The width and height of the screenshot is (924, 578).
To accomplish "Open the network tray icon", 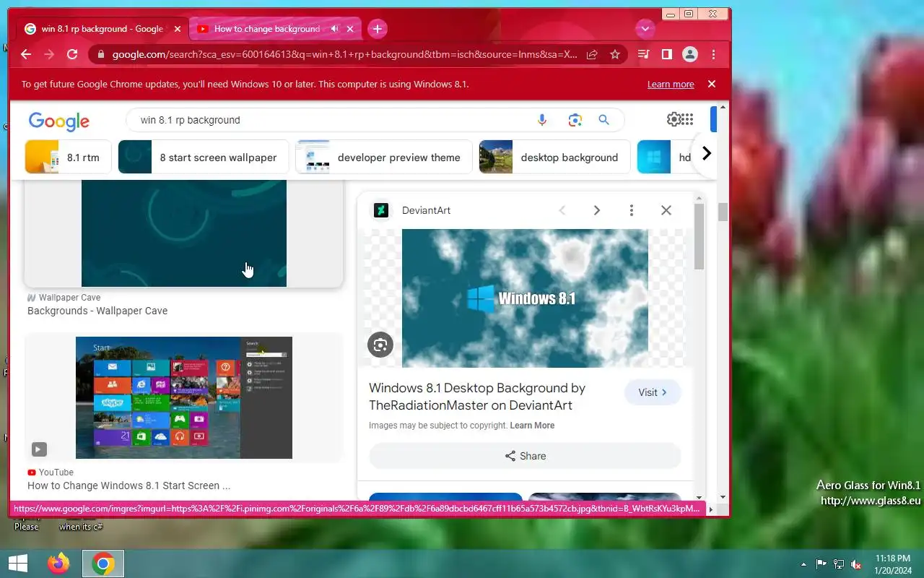I will (839, 564).
